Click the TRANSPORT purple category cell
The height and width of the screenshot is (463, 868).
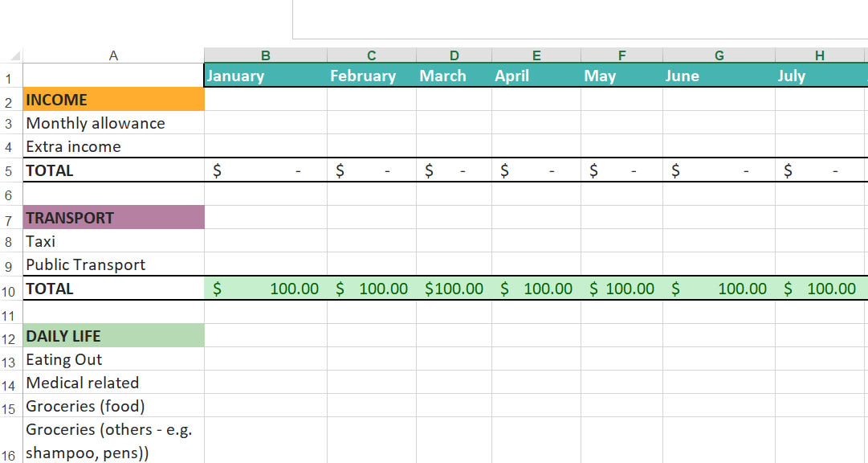[113, 217]
